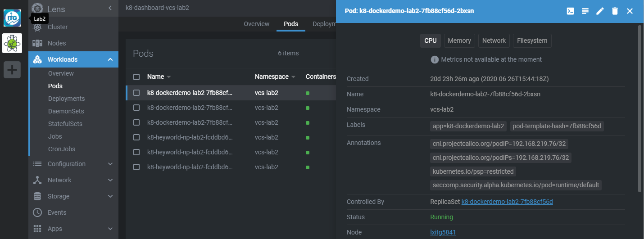
Task: Delete the pod with trash icon
Action: coord(615,11)
